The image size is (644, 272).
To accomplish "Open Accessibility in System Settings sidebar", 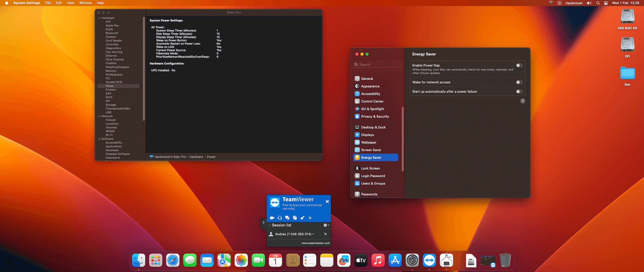I will coord(376,94).
